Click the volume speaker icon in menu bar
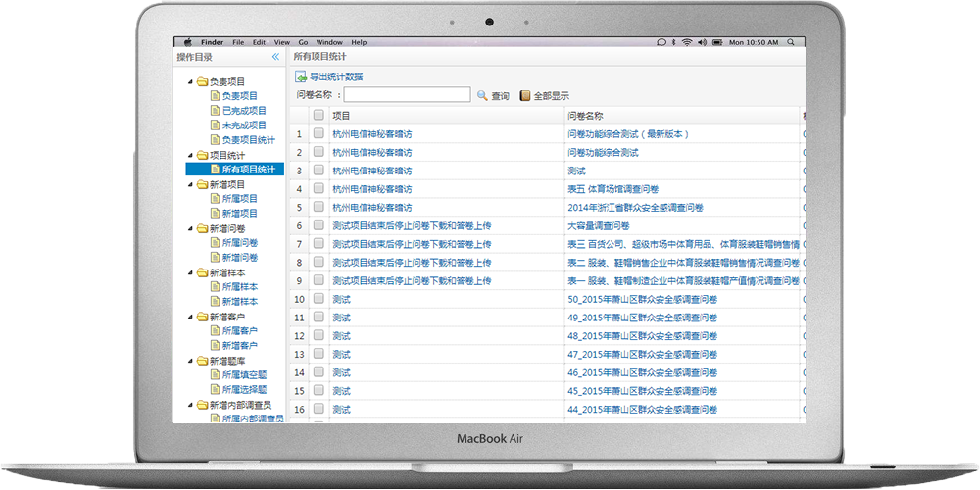Viewport: 980px width, 490px height. [702, 42]
